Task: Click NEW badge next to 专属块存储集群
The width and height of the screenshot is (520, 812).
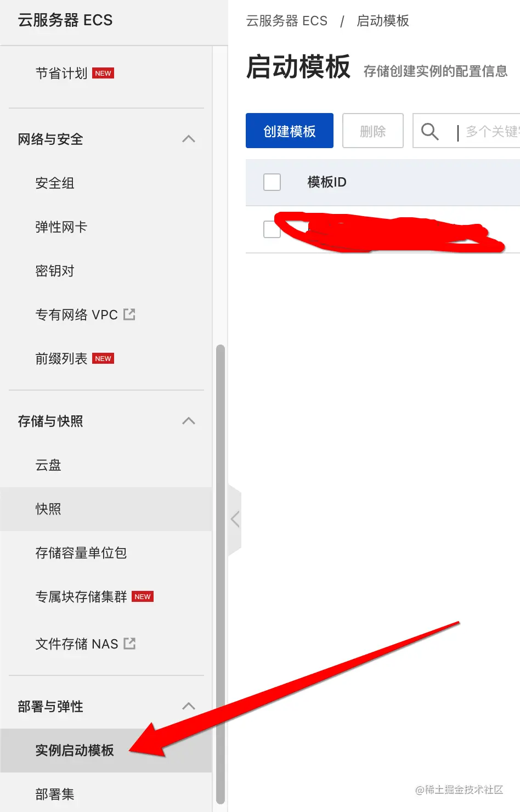Action: tap(143, 596)
